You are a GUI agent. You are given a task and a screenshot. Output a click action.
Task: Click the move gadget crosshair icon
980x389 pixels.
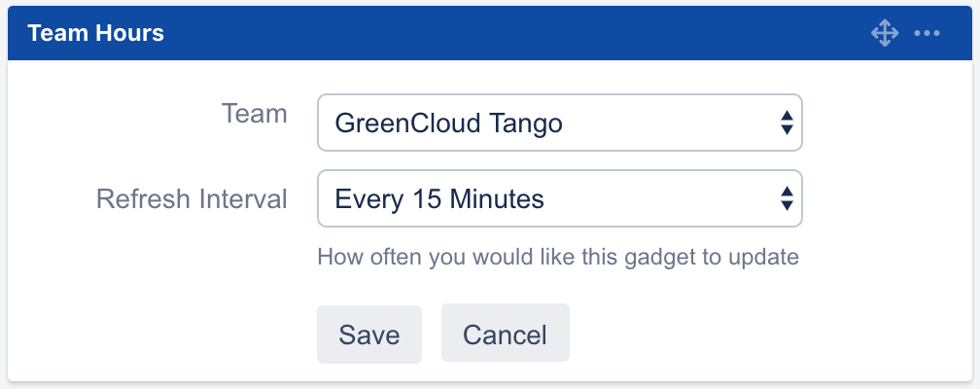(x=884, y=34)
